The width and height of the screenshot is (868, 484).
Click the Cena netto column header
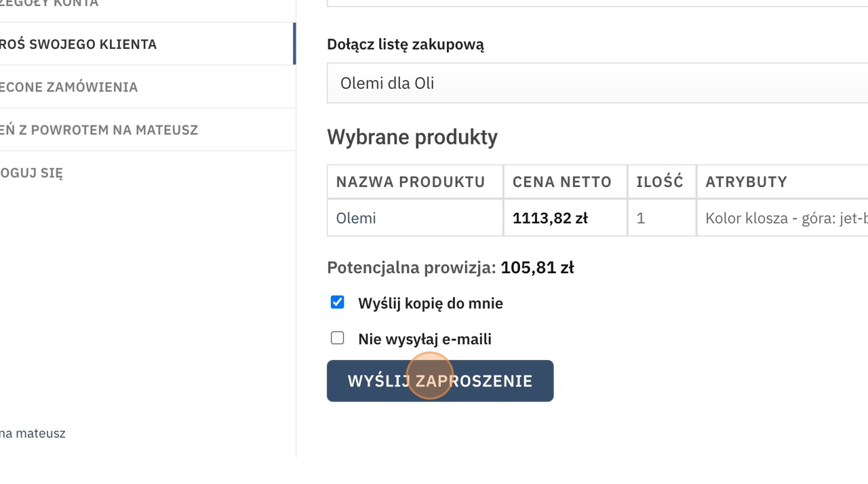click(562, 182)
